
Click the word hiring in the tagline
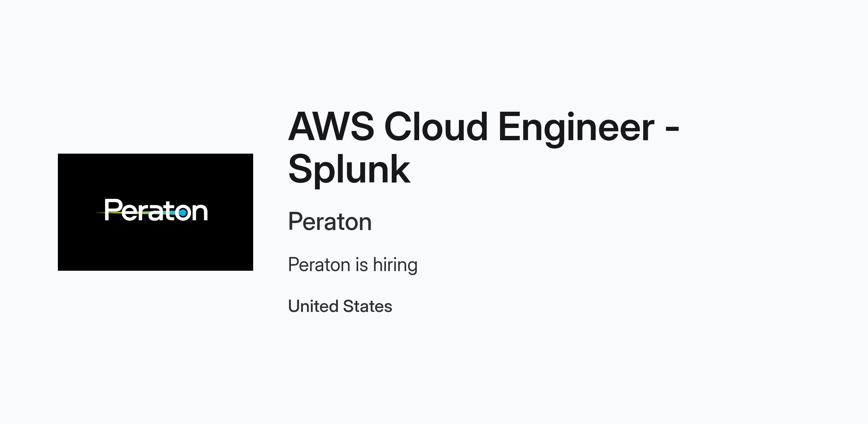point(395,265)
